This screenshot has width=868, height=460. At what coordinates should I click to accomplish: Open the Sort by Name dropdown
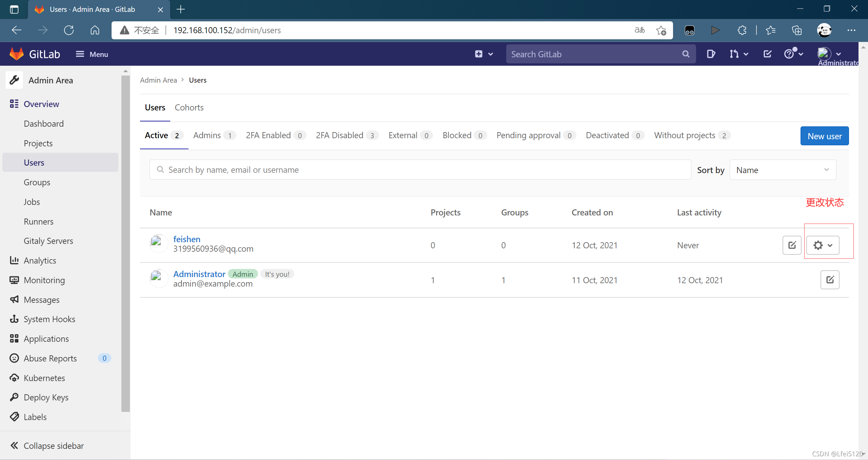coord(783,170)
